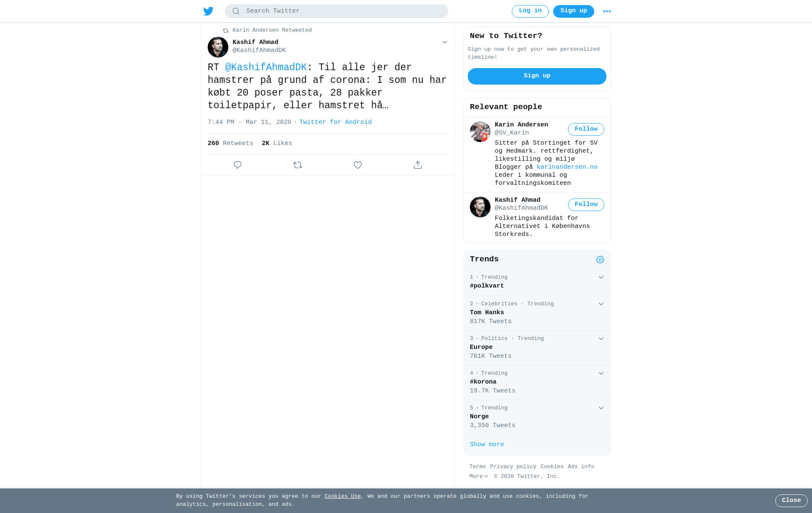
Task: Expand the tweet options caret
Action: 444,42
